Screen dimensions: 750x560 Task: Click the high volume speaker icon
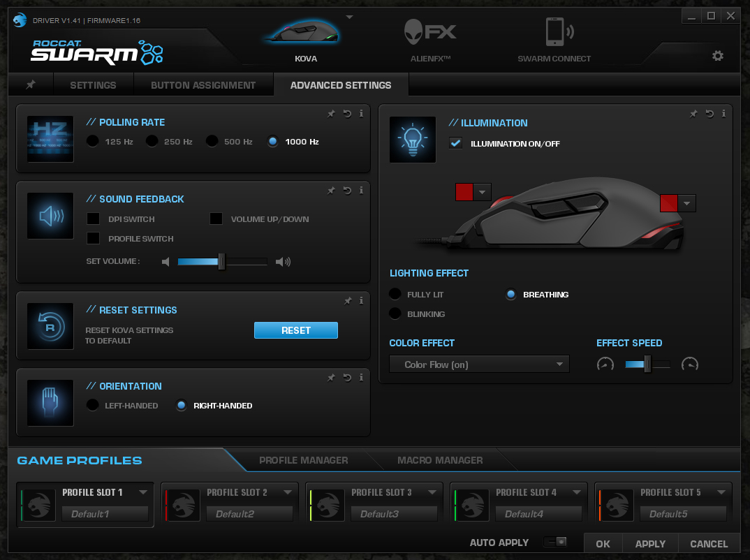283,262
